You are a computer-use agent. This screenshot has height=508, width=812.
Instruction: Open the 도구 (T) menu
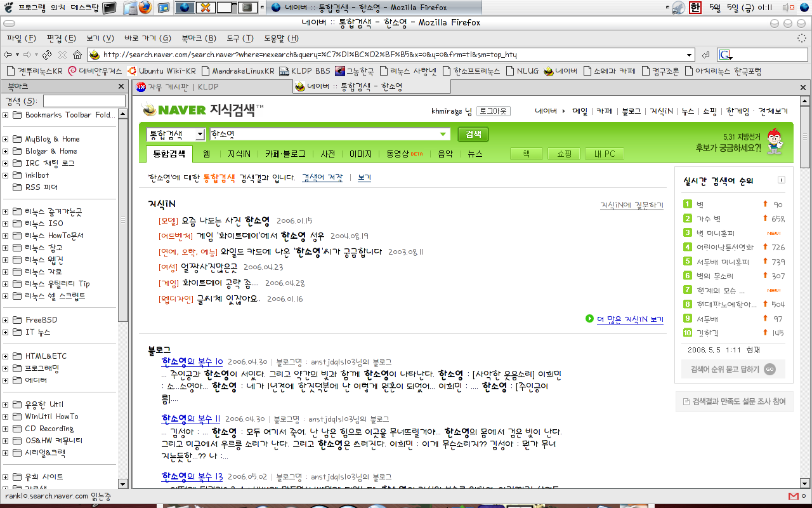pos(240,38)
